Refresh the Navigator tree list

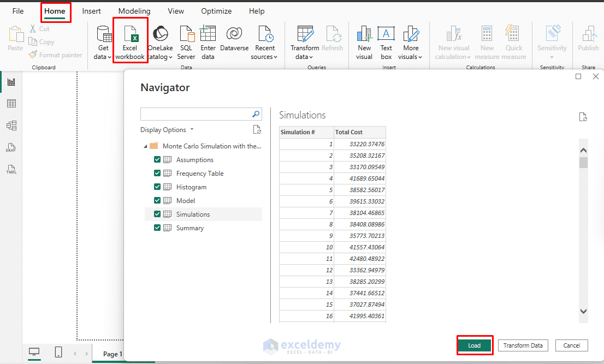click(257, 130)
